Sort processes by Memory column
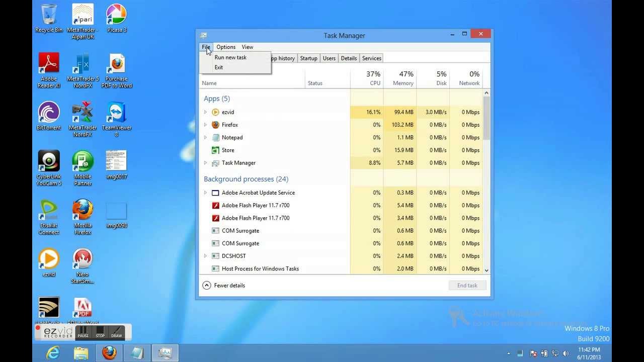Viewport: 644px width, 362px height. [400, 78]
